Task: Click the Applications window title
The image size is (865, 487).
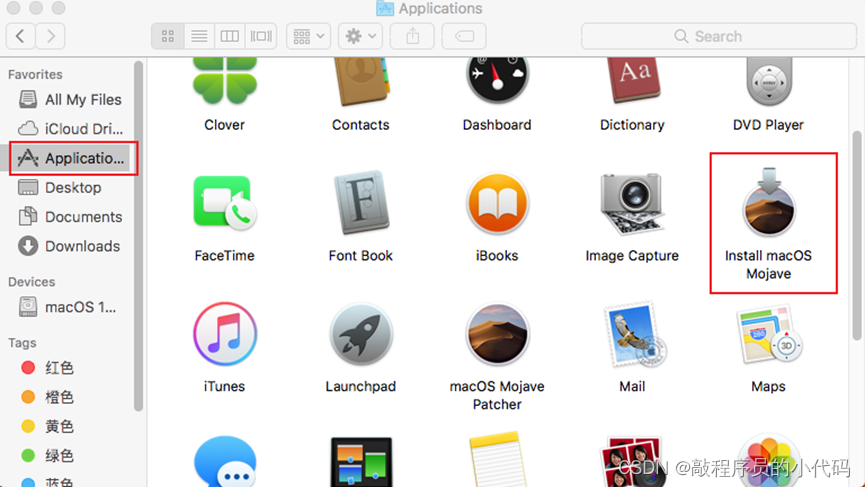Action: [440, 8]
